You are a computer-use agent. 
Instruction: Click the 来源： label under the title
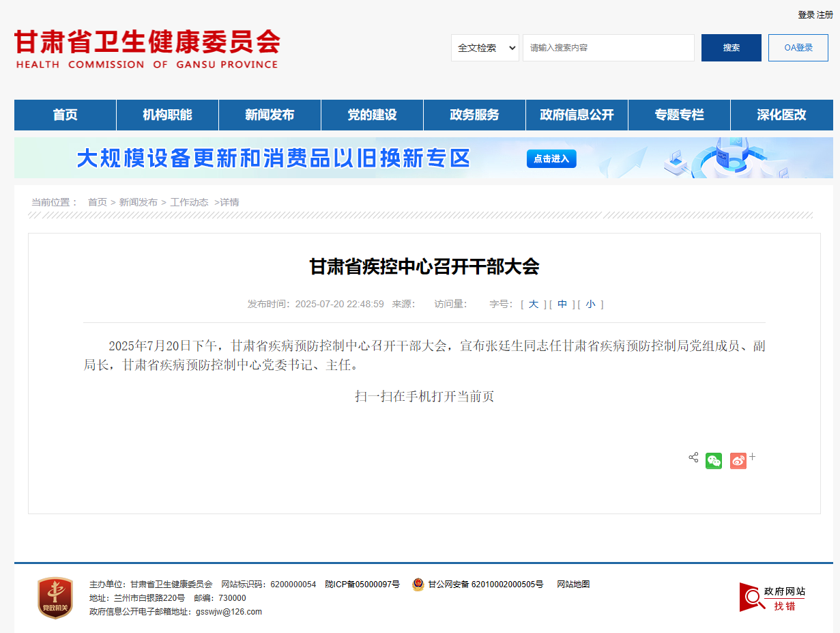pos(403,304)
